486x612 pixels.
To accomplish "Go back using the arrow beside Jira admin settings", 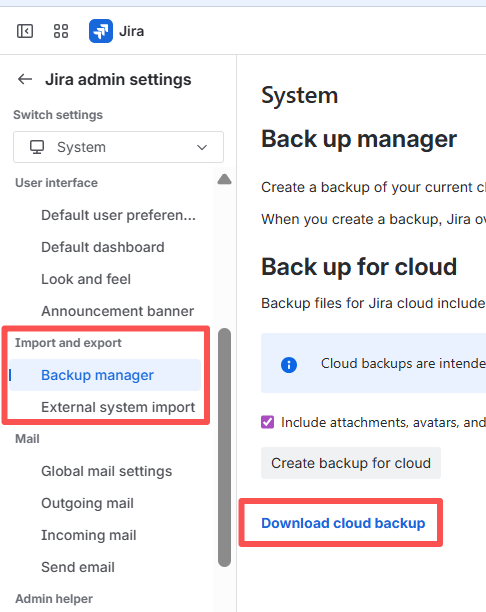I will click(25, 79).
